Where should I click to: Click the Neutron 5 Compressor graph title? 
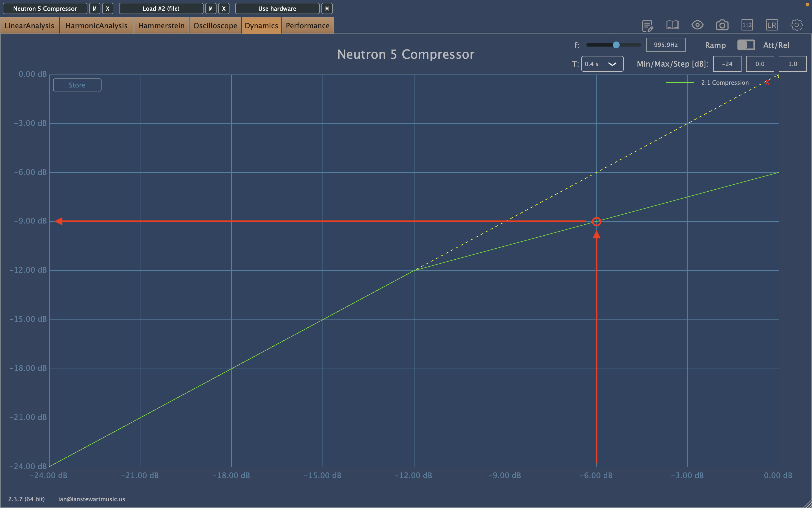pyautogui.click(x=406, y=54)
